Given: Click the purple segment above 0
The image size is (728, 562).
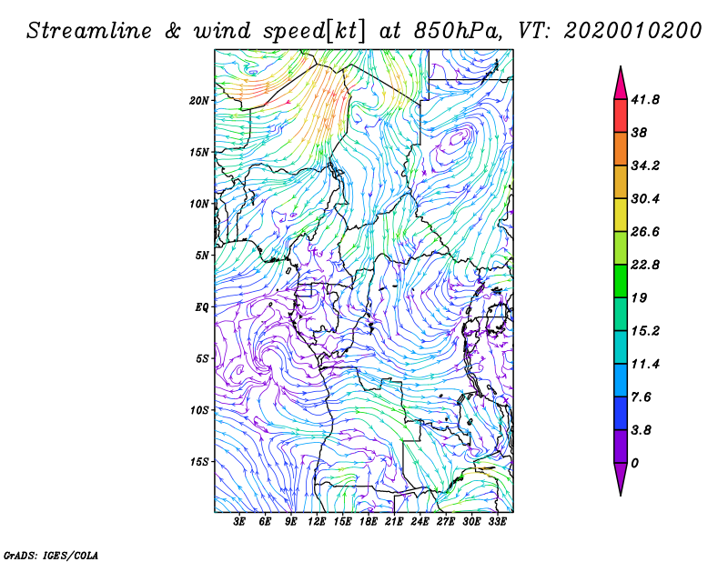Looking at the screenshot, I should (x=621, y=447).
